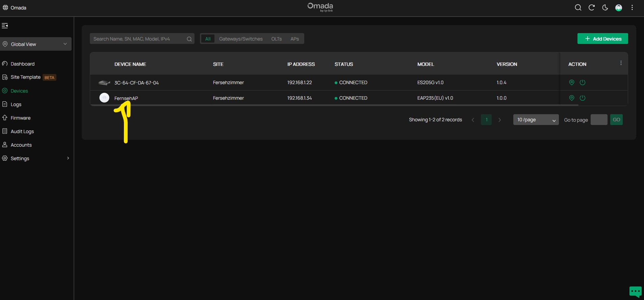This screenshot has height=300, width=644.
Task: Toggle dark mode with the moon icon
Action: coord(605,8)
